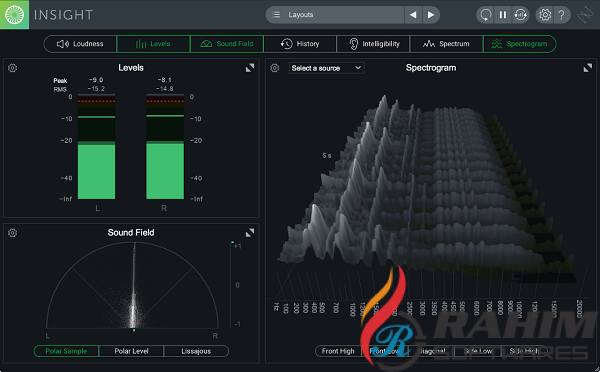Open Sound Field panel settings gear
The image size is (600, 372).
point(13,233)
